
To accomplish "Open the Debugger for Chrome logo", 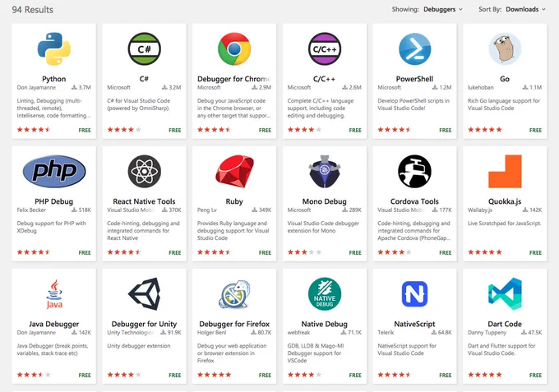I will pos(234,48).
